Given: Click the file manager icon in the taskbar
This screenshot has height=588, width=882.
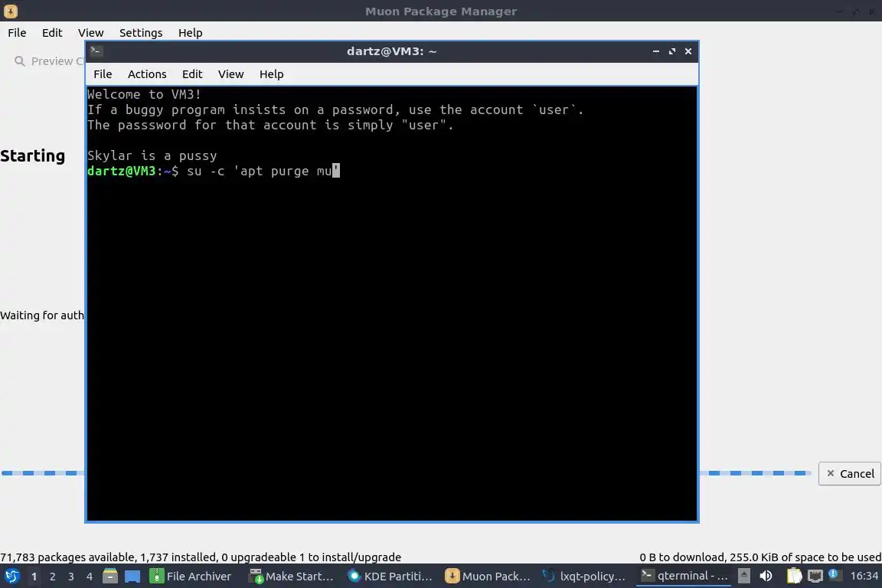Looking at the screenshot, I should coord(110,577).
